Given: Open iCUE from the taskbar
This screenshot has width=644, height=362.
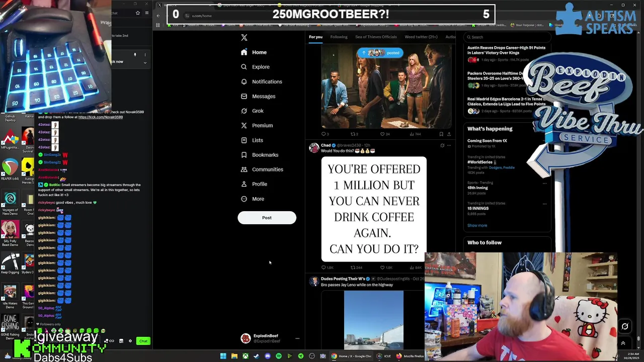Looking at the screenshot, I should [x=384, y=356].
